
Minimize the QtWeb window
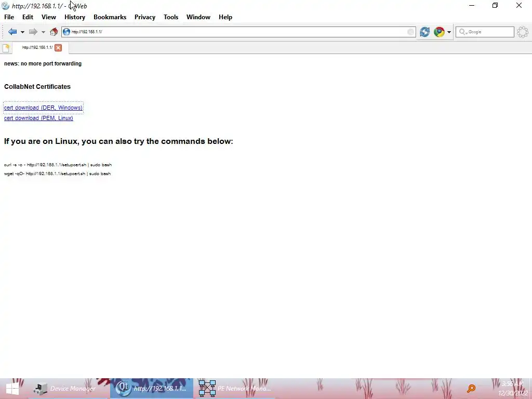point(472,5)
